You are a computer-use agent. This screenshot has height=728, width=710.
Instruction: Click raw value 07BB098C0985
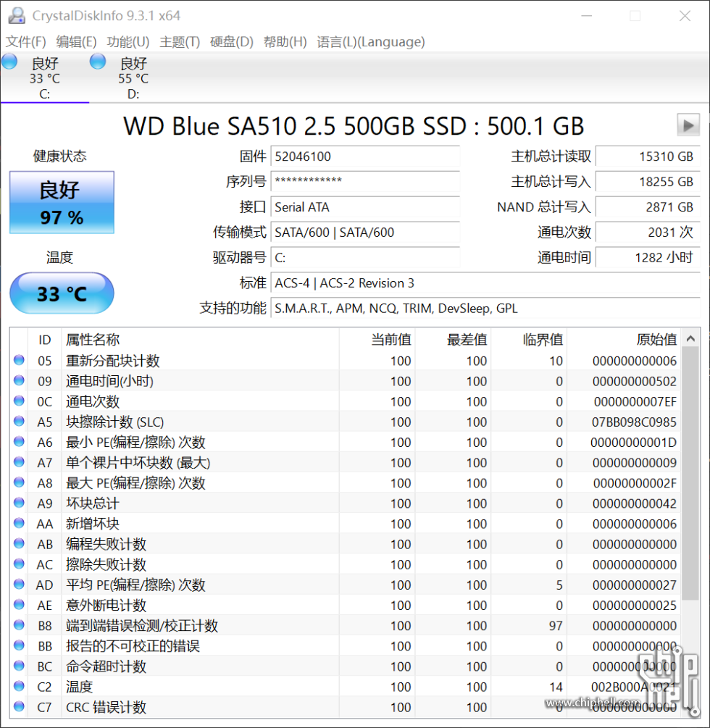coord(634,422)
